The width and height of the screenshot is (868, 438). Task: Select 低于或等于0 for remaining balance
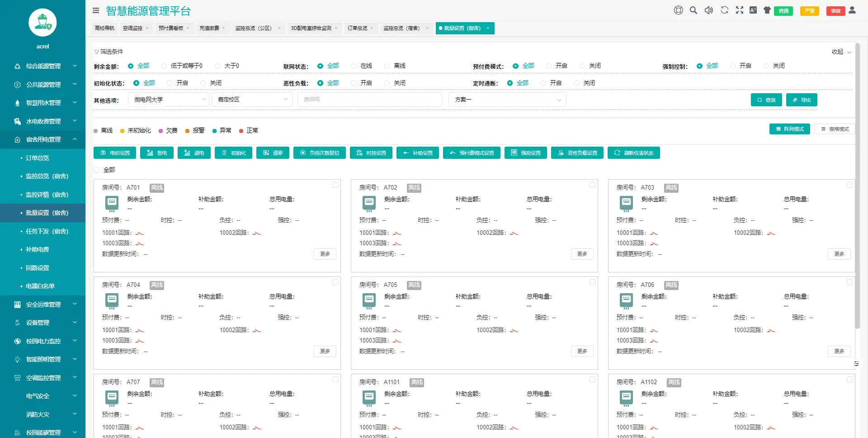pyautogui.click(x=165, y=66)
